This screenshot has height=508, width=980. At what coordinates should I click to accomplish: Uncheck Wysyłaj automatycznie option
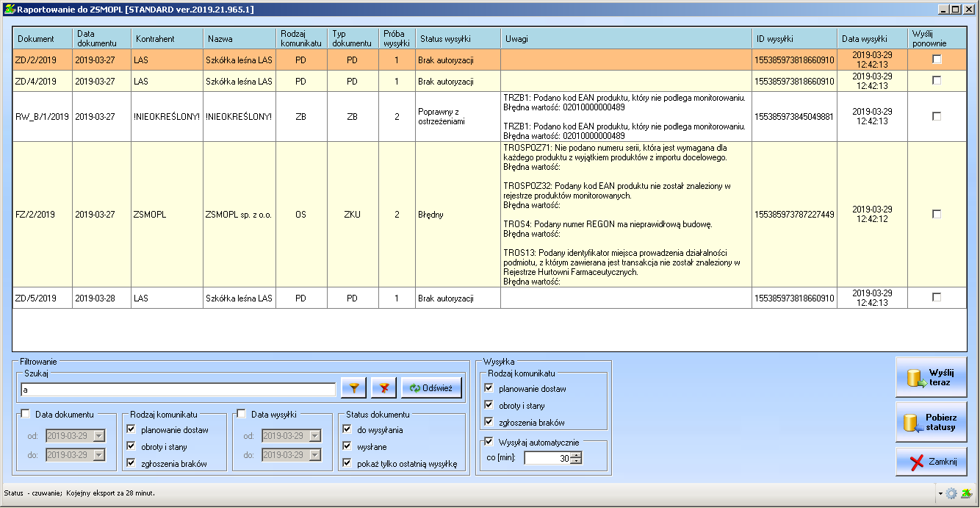pos(489,442)
